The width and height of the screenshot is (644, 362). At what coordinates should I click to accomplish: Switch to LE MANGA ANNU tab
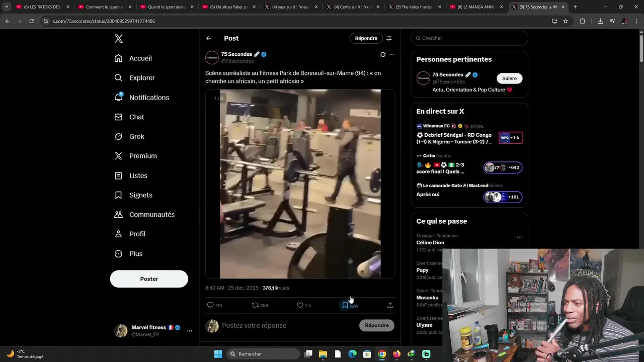tap(476, 7)
